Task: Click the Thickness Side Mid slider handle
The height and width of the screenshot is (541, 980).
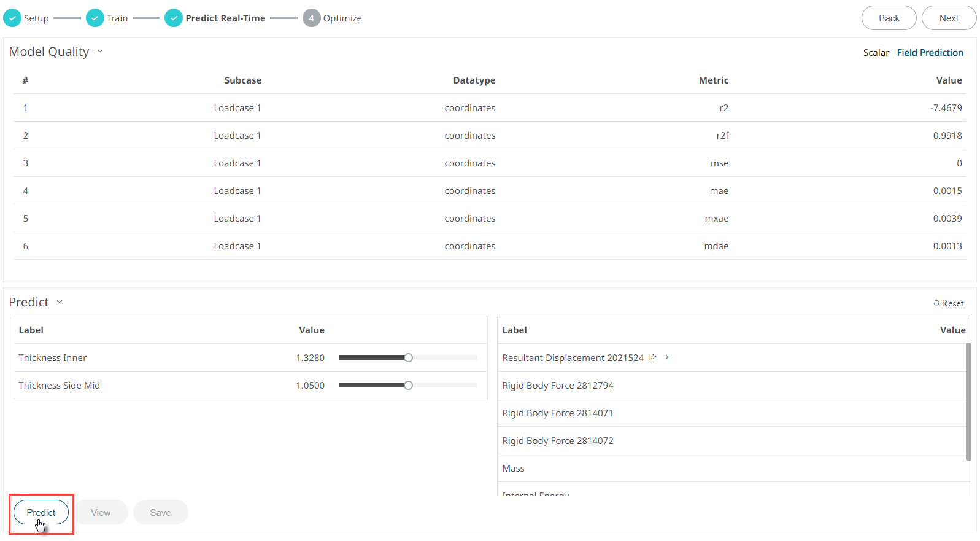Action: [x=408, y=386]
